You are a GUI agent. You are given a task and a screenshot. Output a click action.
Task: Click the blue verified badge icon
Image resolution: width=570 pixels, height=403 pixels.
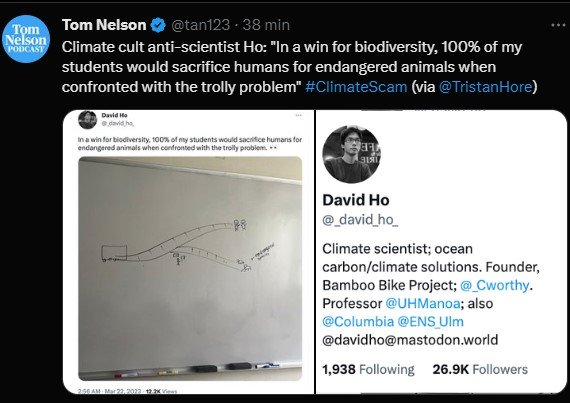point(158,25)
